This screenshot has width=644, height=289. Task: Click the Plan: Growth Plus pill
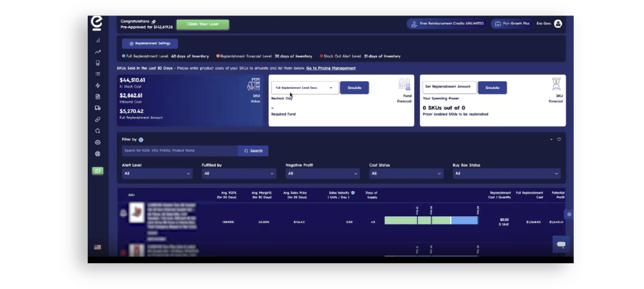(512, 24)
